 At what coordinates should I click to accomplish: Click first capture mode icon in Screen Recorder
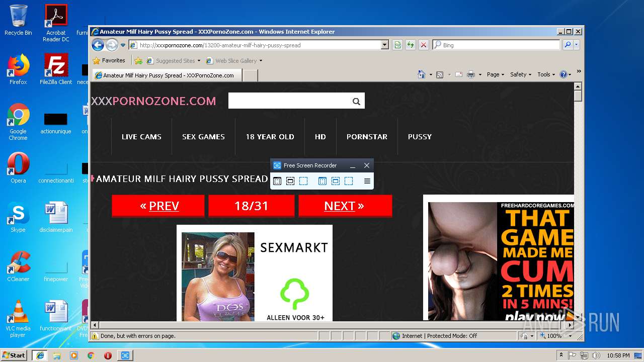[x=277, y=181]
